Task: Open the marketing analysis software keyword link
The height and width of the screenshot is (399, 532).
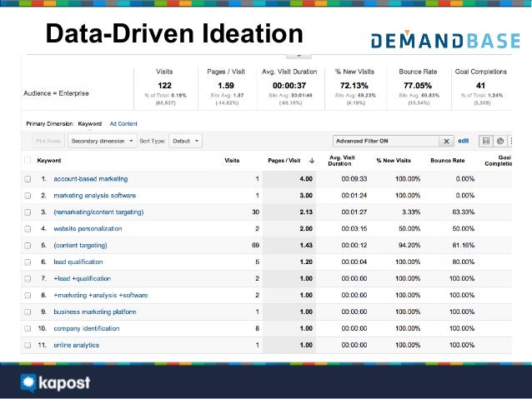Action: [x=94, y=196]
